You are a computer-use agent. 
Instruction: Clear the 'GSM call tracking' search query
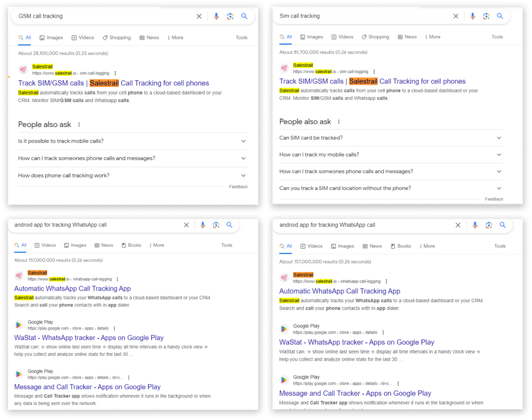point(199,16)
